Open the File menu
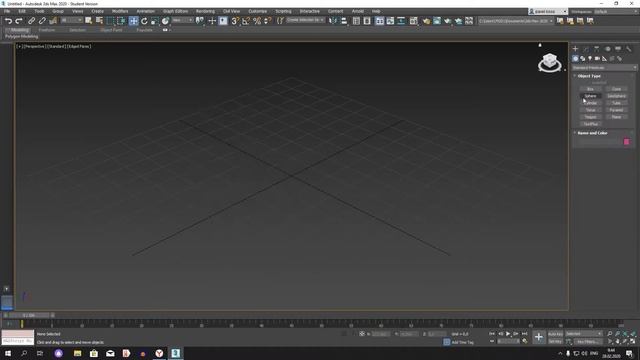 [x=7, y=11]
